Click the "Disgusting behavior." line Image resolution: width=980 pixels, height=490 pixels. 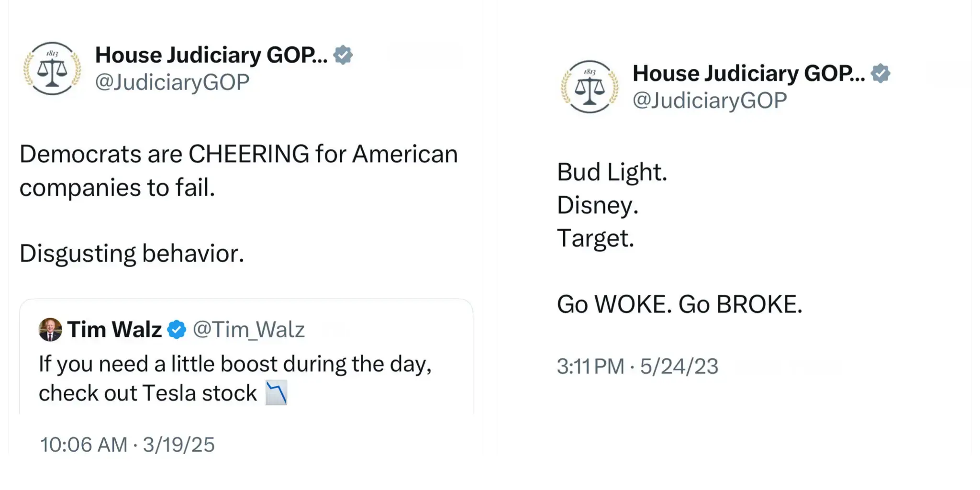[132, 253]
